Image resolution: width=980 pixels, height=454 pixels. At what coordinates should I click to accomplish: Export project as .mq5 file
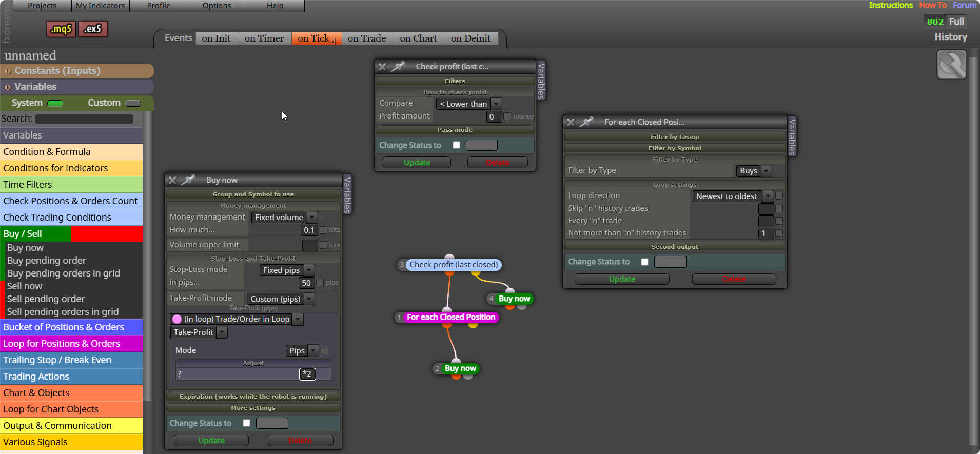(61, 29)
